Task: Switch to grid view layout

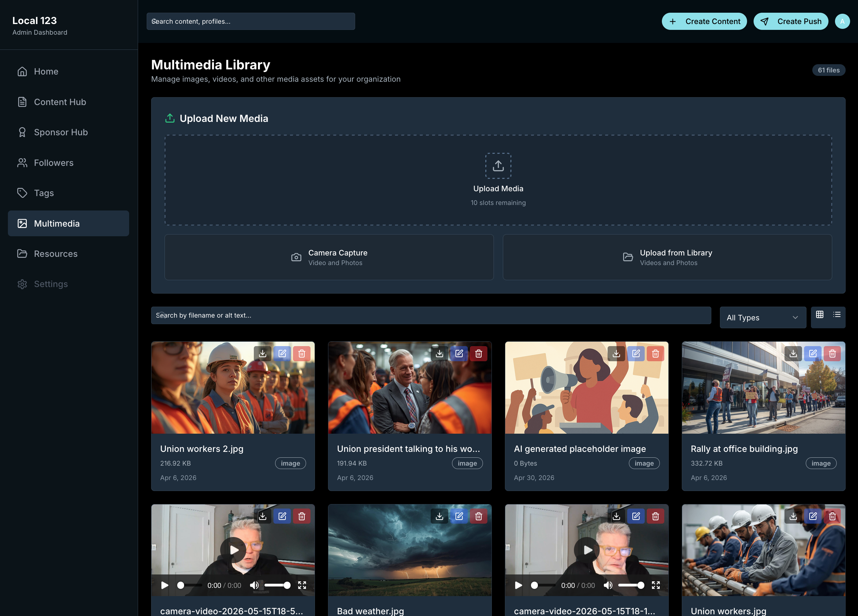Action: [820, 315]
